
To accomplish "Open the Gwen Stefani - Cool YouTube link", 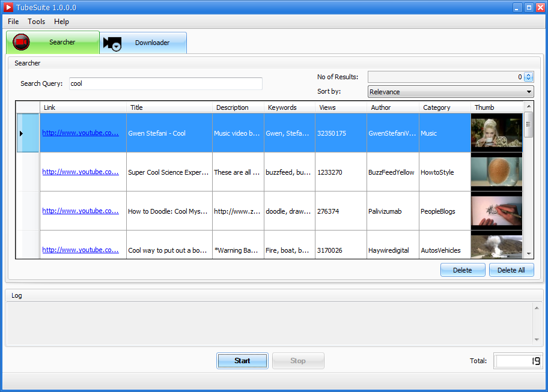I will tap(81, 133).
